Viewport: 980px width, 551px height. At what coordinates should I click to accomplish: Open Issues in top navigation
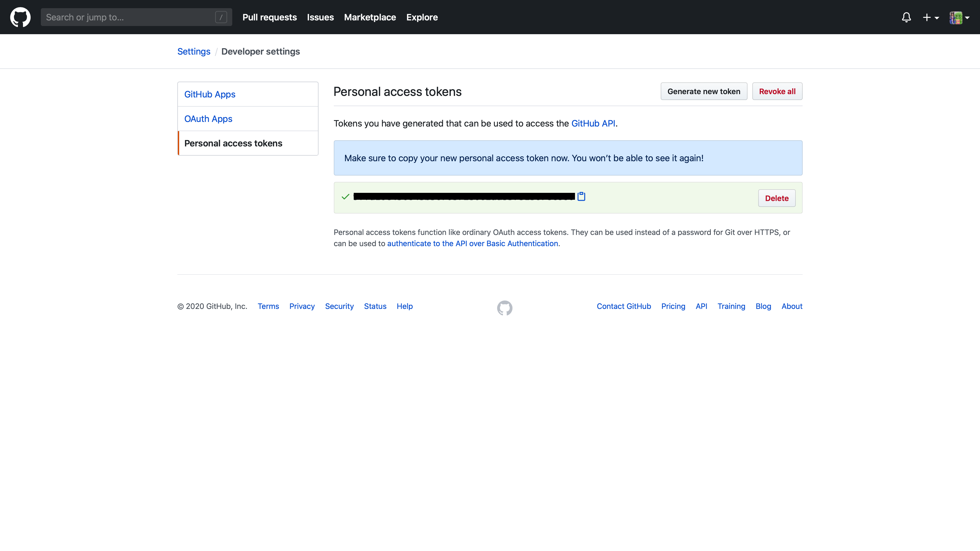click(x=320, y=17)
